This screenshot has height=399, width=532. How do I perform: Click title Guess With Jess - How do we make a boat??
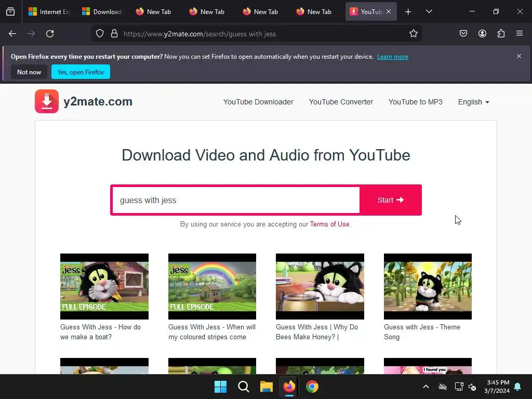100,332
